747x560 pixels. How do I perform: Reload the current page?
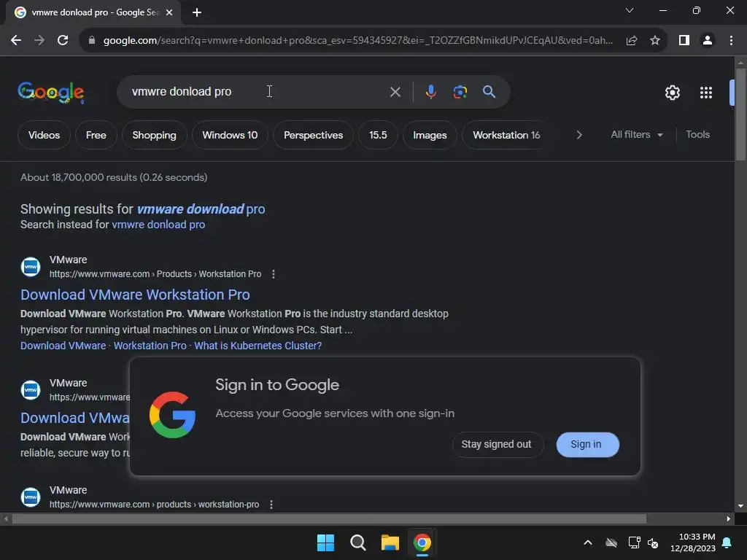point(63,41)
